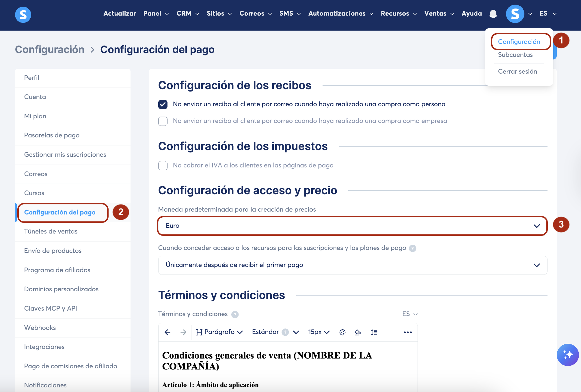Open the text color palette icon
This screenshot has width=581, height=392.
click(x=342, y=332)
